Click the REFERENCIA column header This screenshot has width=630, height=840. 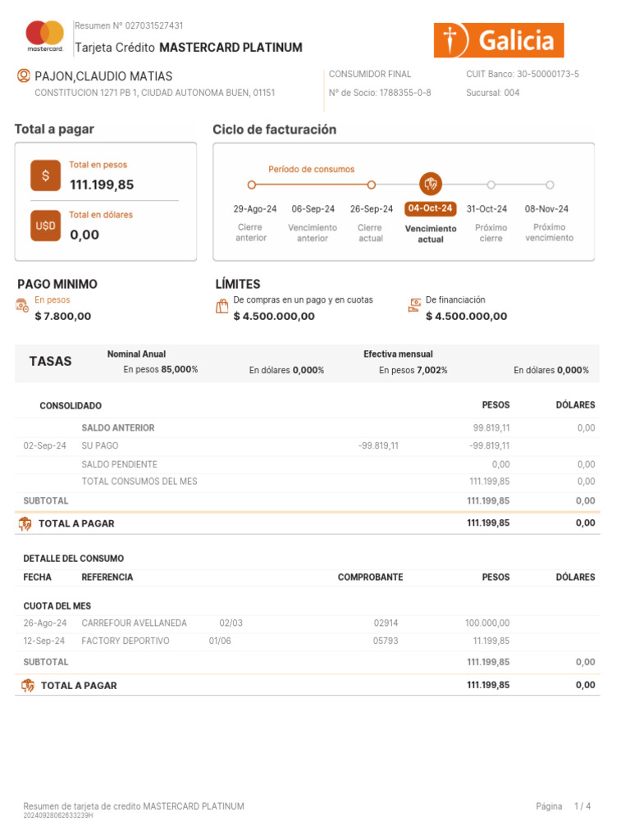coord(107,577)
